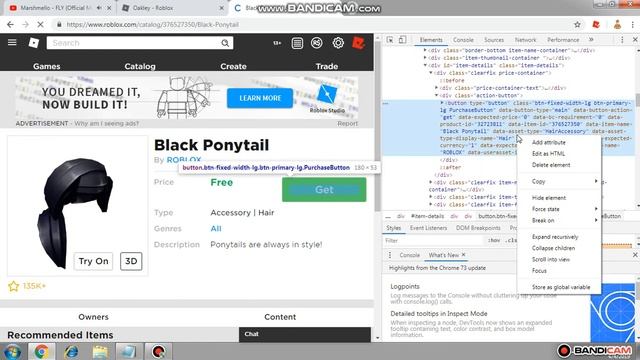Open the Force state submenu
This screenshot has height=360, width=640.
pos(559,209)
